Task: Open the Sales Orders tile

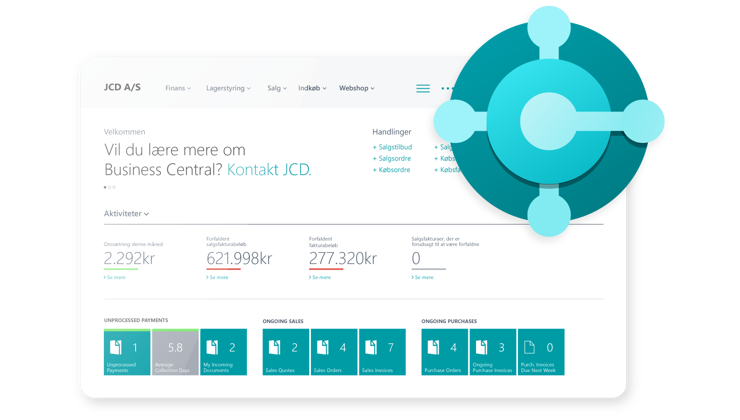Action: [333, 352]
